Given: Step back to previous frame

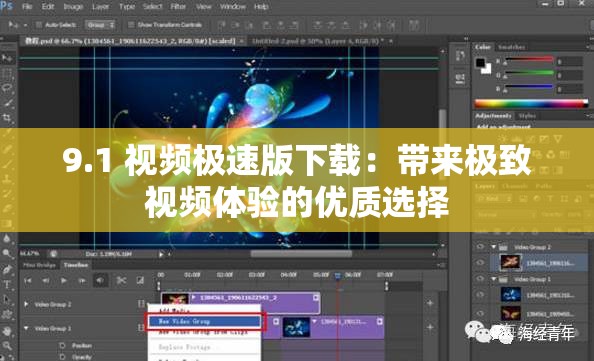Looking at the screenshot, I should (x=46, y=281).
